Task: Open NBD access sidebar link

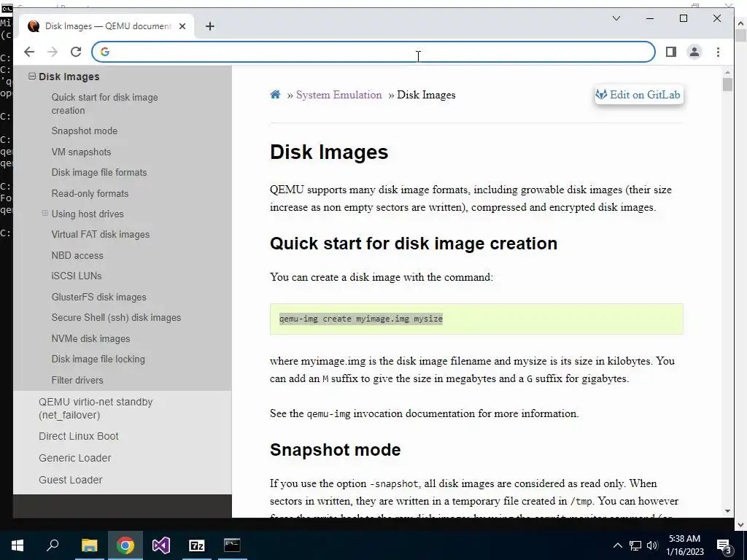Action: point(77,255)
